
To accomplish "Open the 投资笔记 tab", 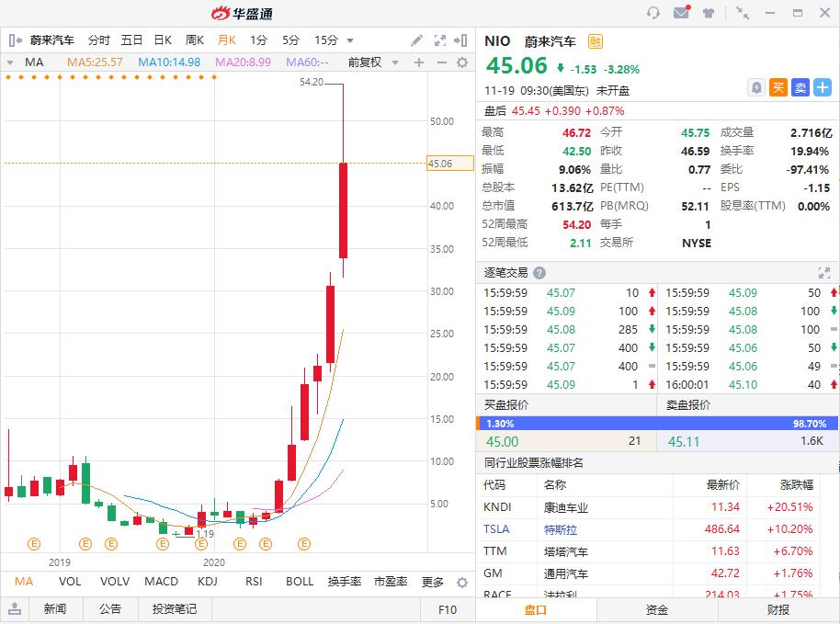I will pyautogui.click(x=175, y=609).
